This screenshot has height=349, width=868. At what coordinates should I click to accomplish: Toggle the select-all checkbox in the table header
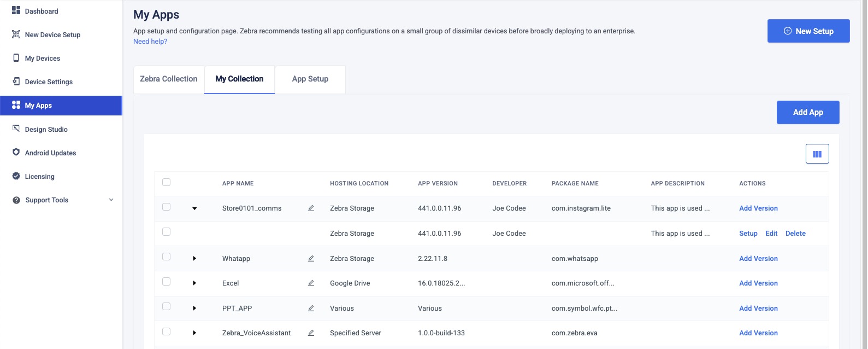(x=167, y=182)
